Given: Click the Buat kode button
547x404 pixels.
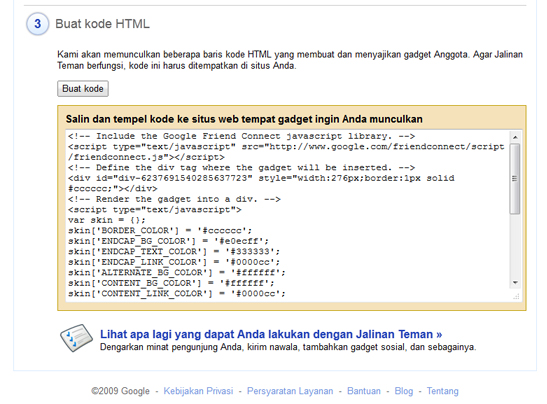Looking at the screenshot, I should coord(83,89).
